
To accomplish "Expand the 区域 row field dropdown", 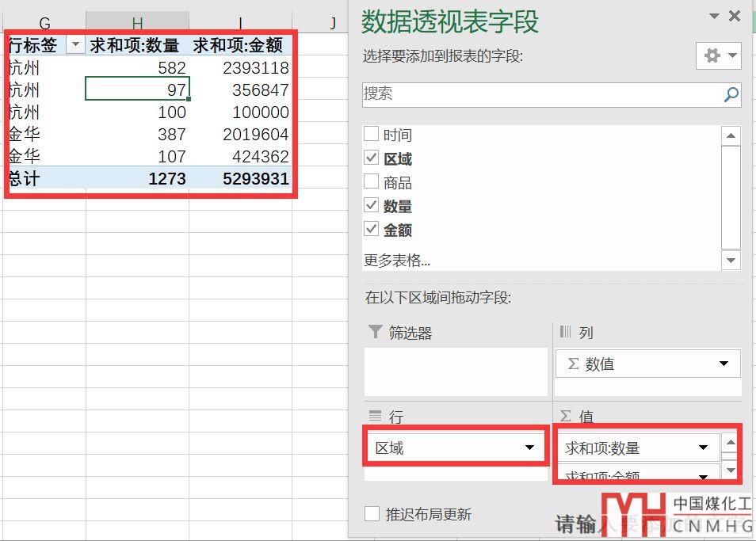I will pyautogui.click(x=529, y=448).
